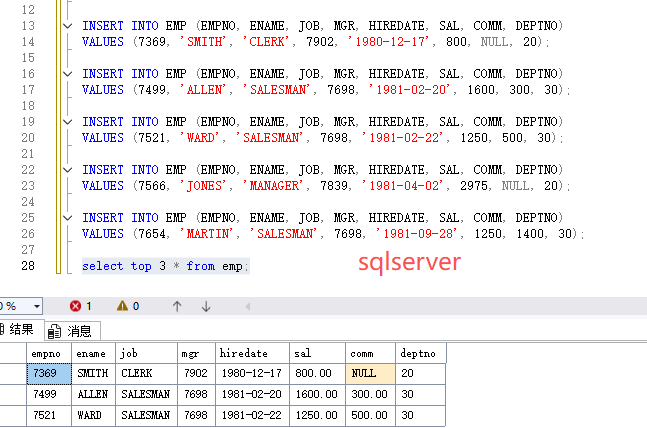The height and width of the screenshot is (428, 647).
Task: Select the 1250.00 sal cell
Action: 317,416
